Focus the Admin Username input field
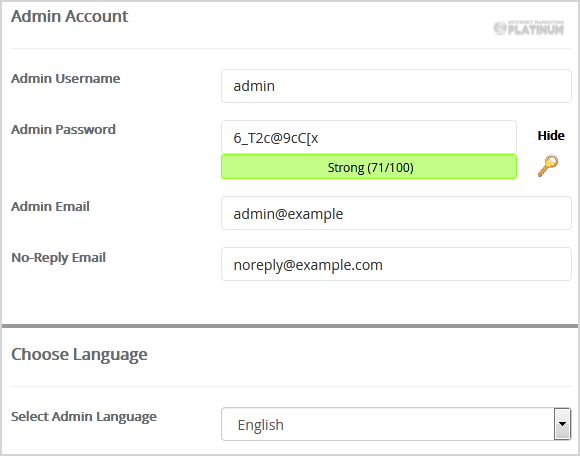Image resolution: width=580 pixels, height=456 pixels. point(396,86)
